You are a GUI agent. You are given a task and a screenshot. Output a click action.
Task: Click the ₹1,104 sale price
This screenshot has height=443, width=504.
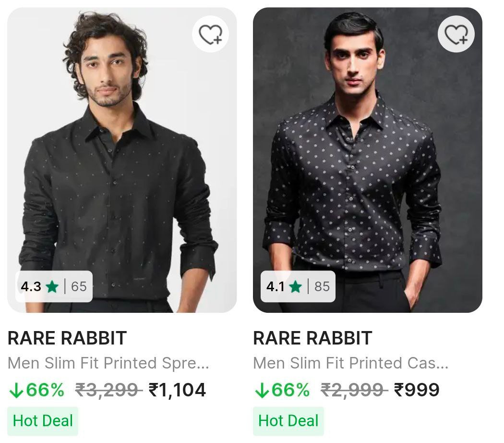pyautogui.click(x=177, y=390)
